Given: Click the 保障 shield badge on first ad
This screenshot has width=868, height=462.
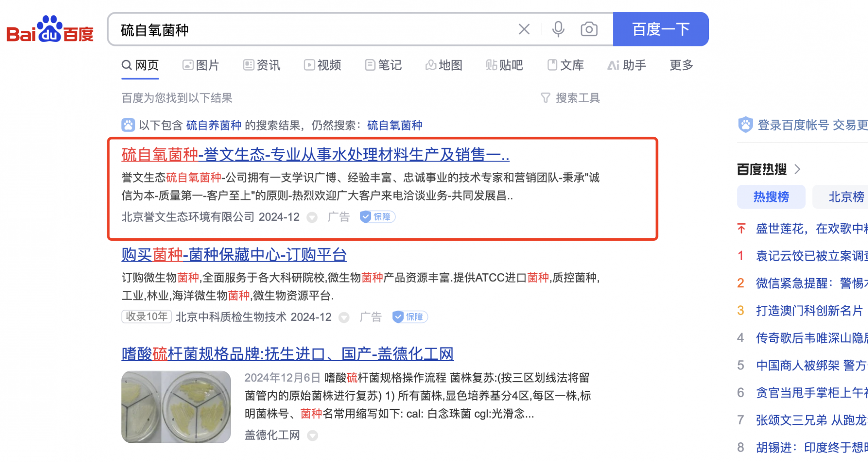Looking at the screenshot, I should 377,217.
